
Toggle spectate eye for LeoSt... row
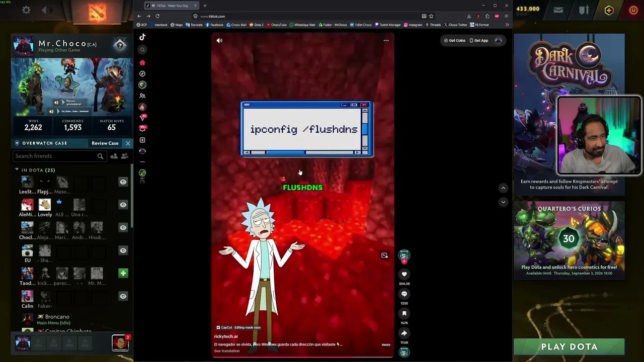point(123,182)
